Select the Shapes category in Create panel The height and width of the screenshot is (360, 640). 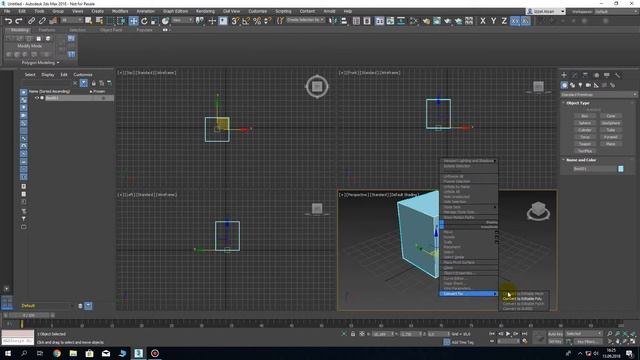572,85
